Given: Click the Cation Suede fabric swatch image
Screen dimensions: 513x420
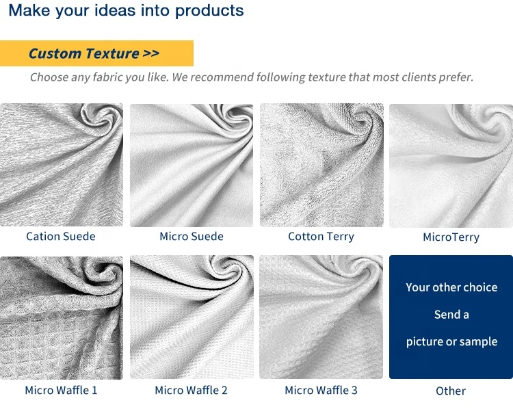Looking at the screenshot, I should (x=62, y=165).
